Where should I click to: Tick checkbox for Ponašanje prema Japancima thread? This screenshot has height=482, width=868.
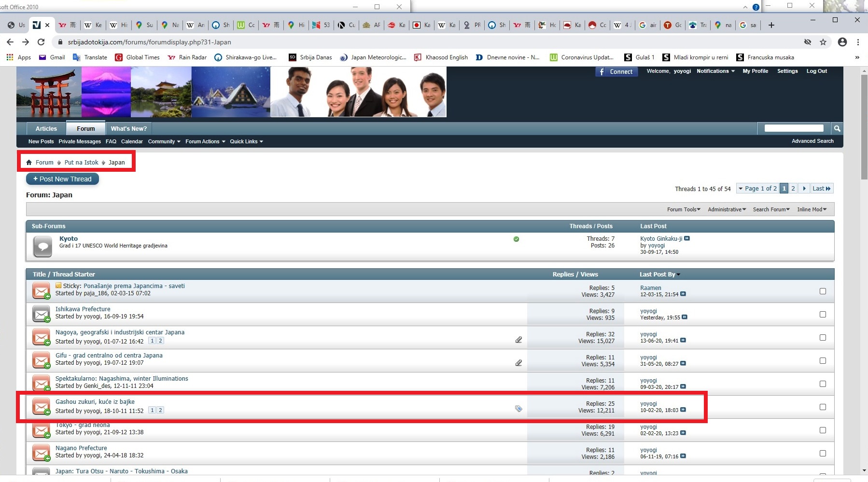[823, 291]
